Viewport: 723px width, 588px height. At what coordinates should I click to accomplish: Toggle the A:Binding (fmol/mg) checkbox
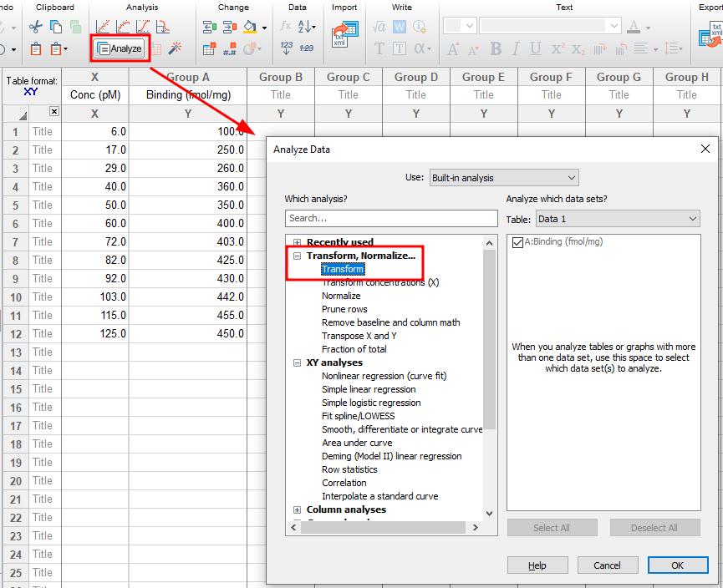point(517,242)
